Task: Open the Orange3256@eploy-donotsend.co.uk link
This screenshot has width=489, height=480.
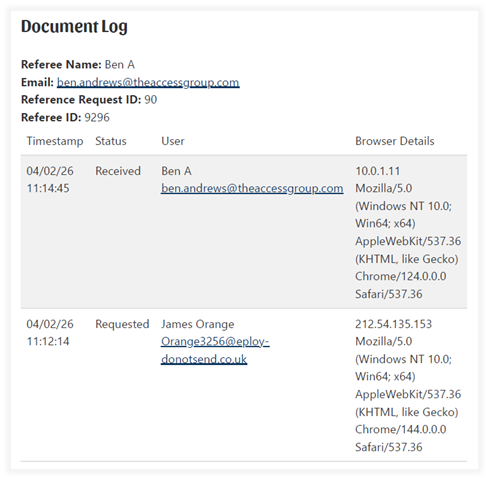Action: tap(215, 350)
